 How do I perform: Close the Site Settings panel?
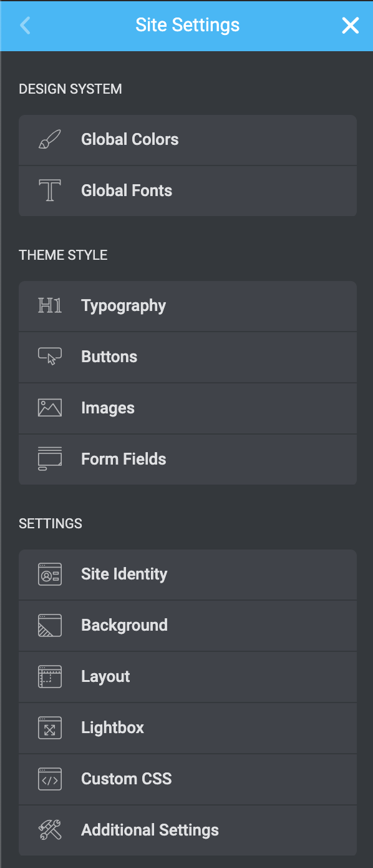coord(351,26)
